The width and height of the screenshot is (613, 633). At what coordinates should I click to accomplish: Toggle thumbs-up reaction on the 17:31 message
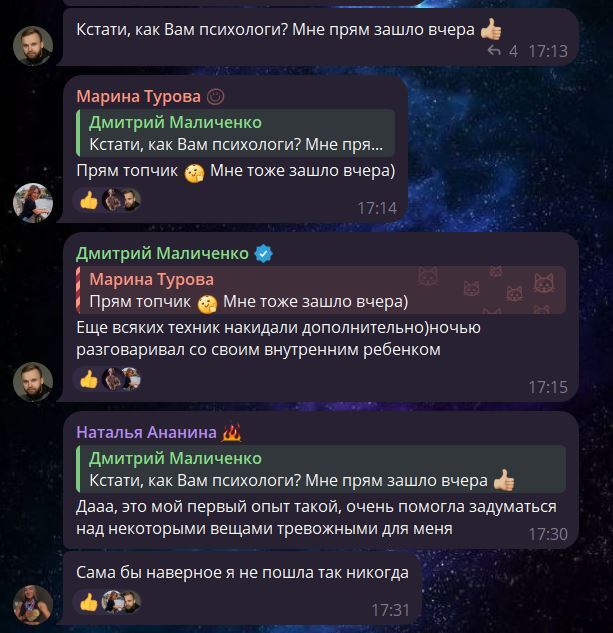tap(89, 602)
